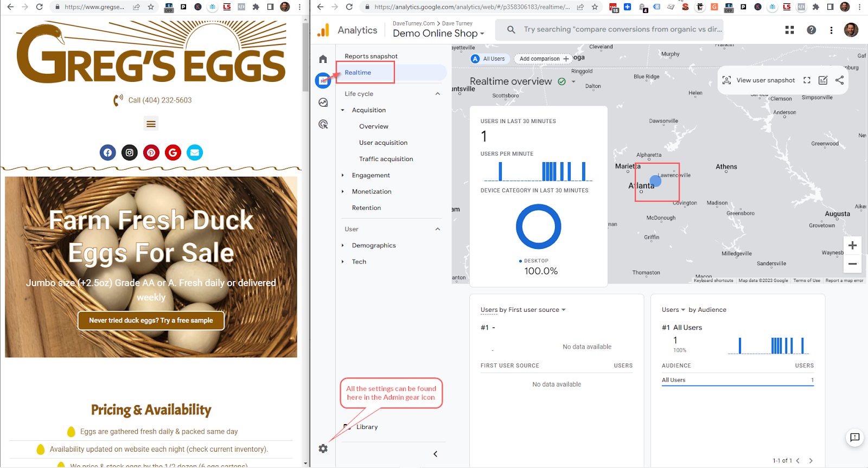Open the Google apps grid icon
The height and width of the screenshot is (468, 868).
pyautogui.click(x=789, y=30)
